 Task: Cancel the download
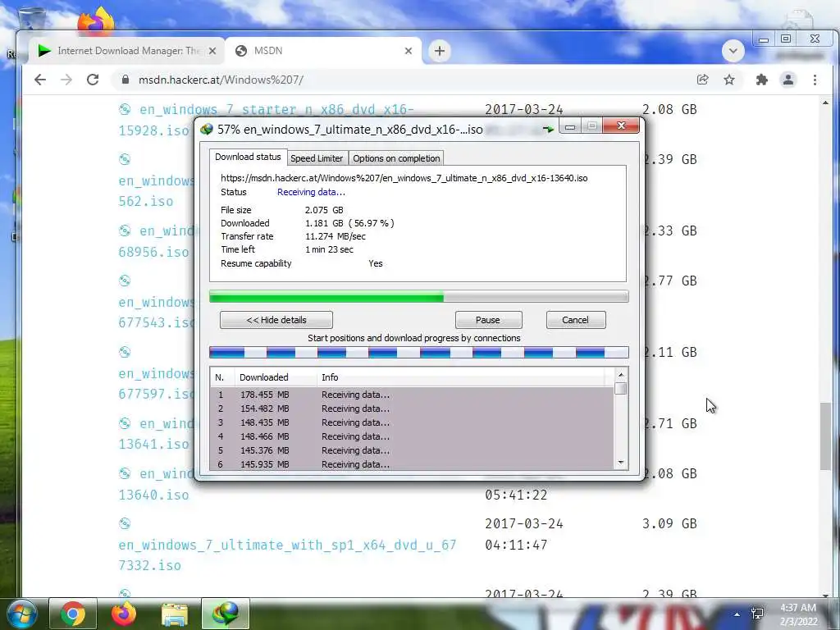(575, 320)
